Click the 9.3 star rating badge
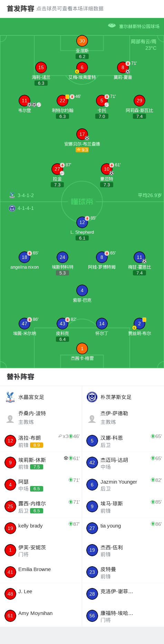The width and height of the screenshot is (164, 644). pyautogui.click(x=82, y=150)
